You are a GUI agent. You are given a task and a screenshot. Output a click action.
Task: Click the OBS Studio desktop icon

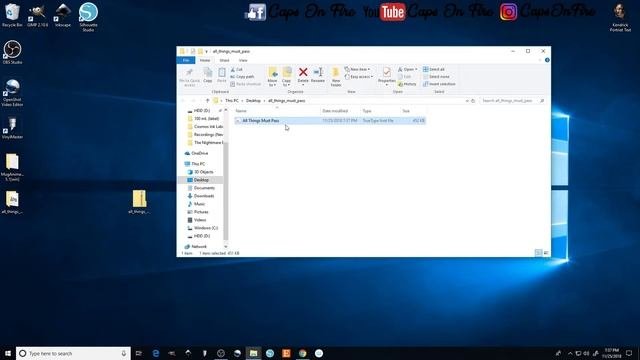(12, 52)
